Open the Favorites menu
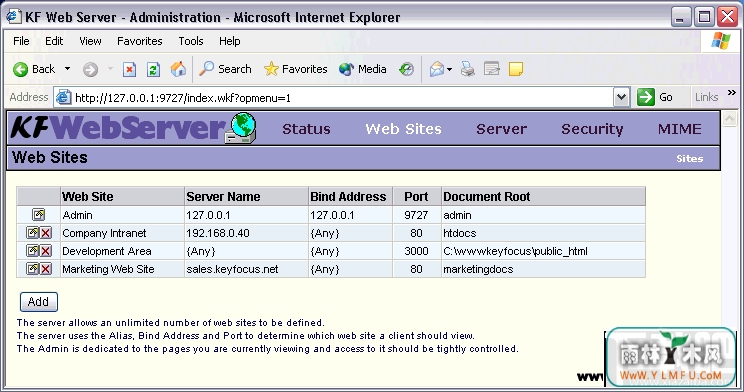The height and width of the screenshot is (392, 744). click(140, 41)
